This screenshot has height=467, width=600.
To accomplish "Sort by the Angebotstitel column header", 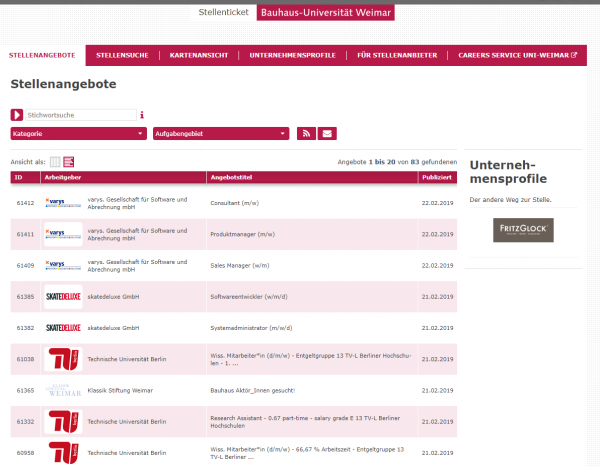I will click(x=312, y=177).
